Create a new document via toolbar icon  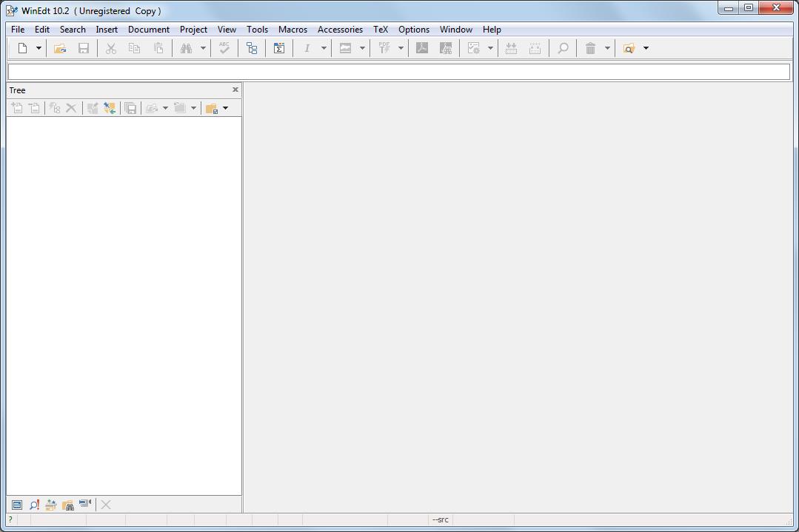pyautogui.click(x=22, y=48)
